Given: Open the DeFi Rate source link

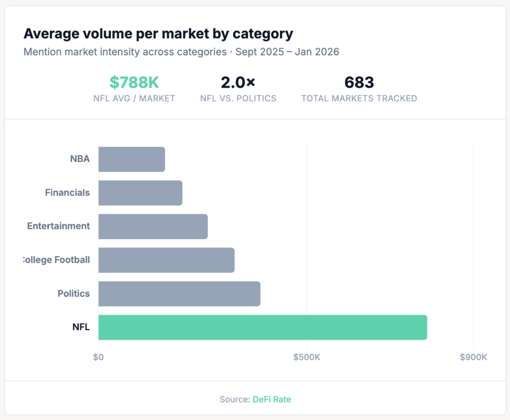Looking at the screenshot, I should point(271,399).
